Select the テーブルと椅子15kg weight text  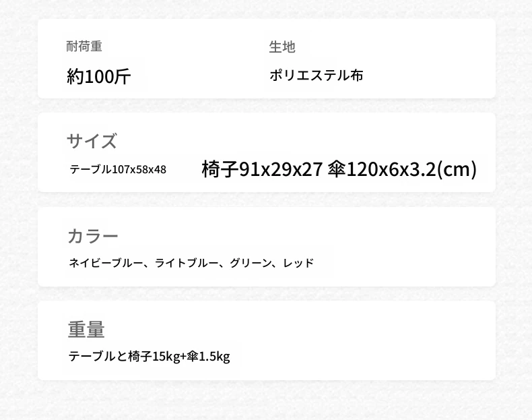[124, 357]
